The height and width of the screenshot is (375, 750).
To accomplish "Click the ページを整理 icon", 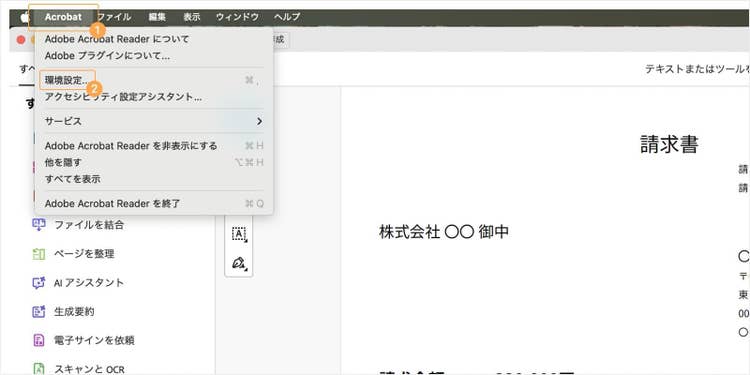I will pos(38,254).
